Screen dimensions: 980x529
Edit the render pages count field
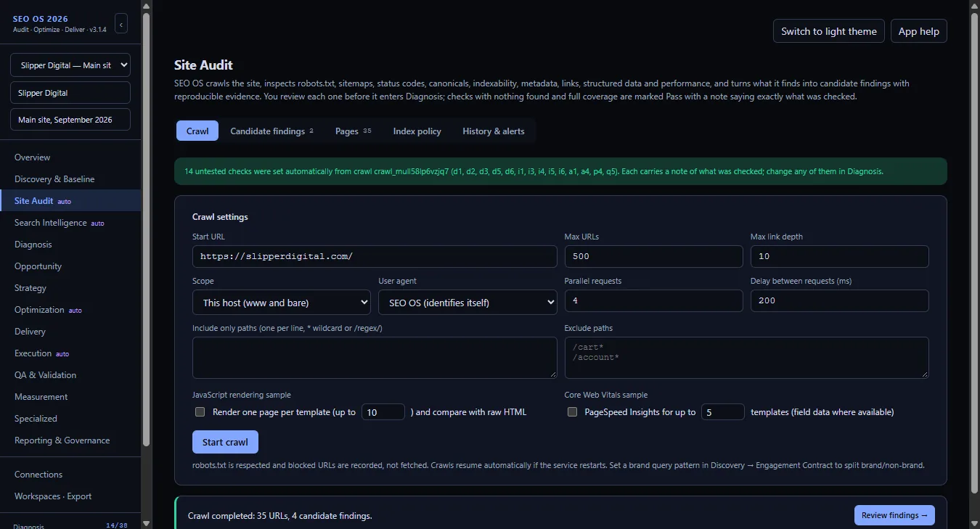coord(383,411)
